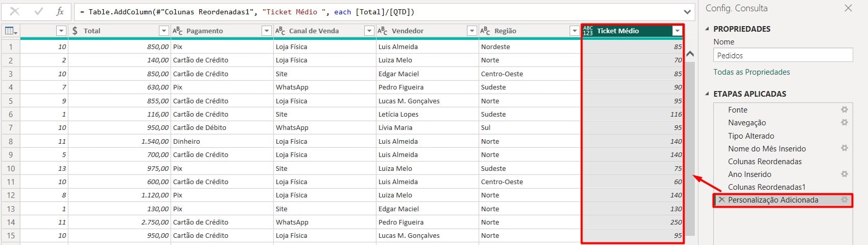Cancel formula edit with X icon

tap(15, 11)
